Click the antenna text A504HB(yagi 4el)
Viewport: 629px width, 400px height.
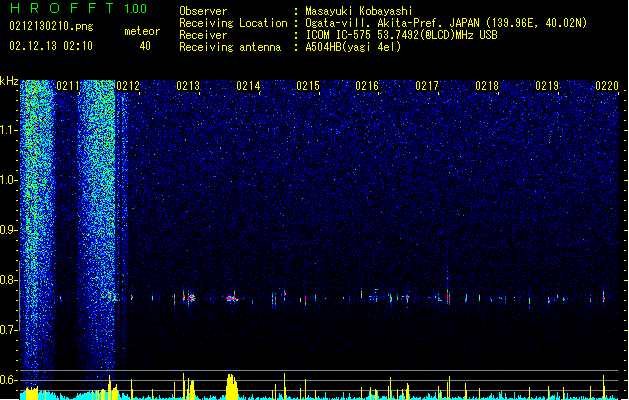click(353, 47)
